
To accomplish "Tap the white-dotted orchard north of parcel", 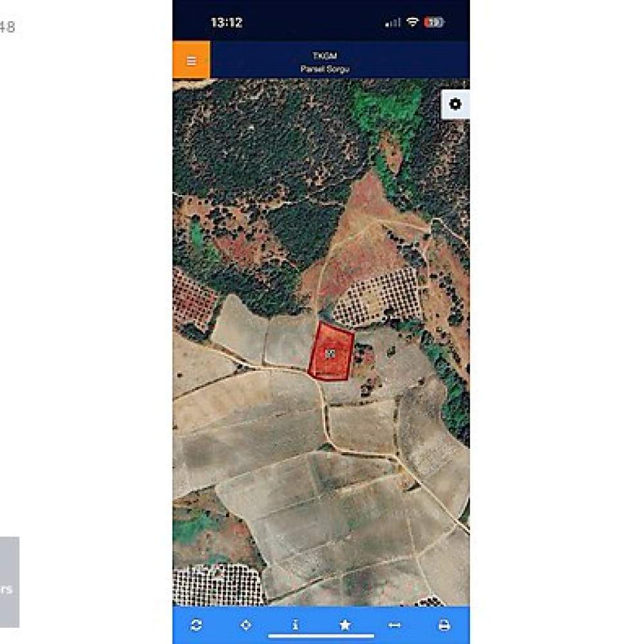I will click(378, 296).
